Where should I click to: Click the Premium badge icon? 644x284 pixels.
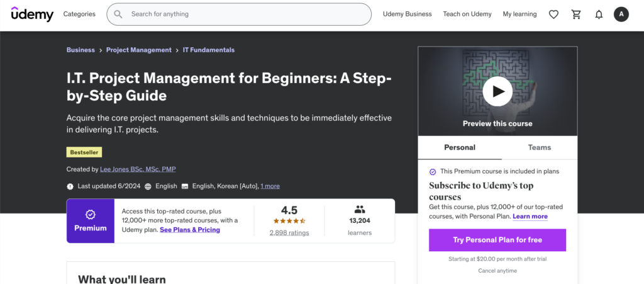(x=91, y=215)
